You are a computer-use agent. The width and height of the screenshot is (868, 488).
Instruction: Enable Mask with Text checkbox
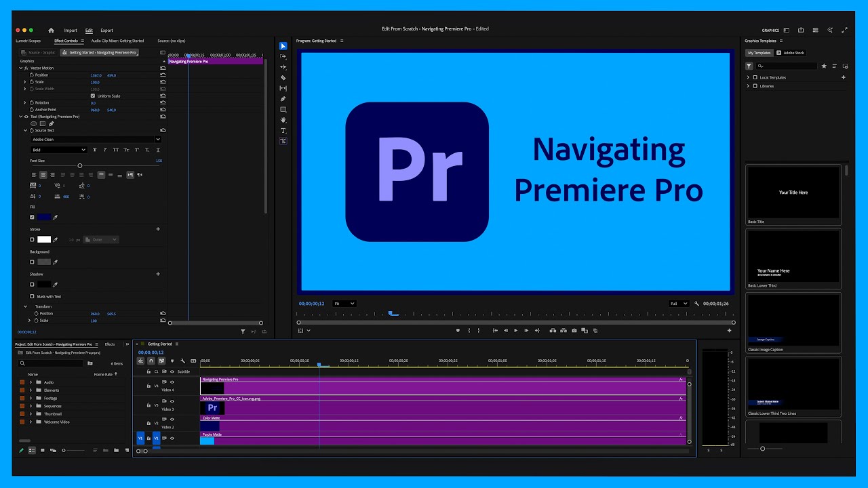coord(32,296)
